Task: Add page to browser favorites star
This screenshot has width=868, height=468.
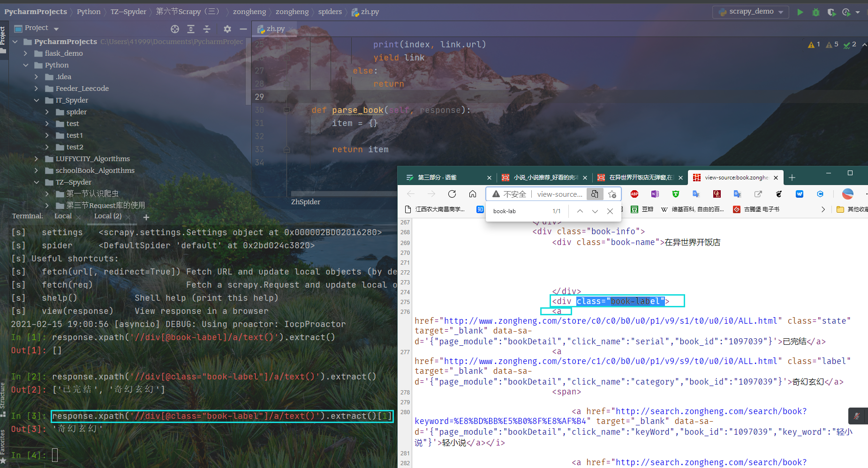Action: 612,194
